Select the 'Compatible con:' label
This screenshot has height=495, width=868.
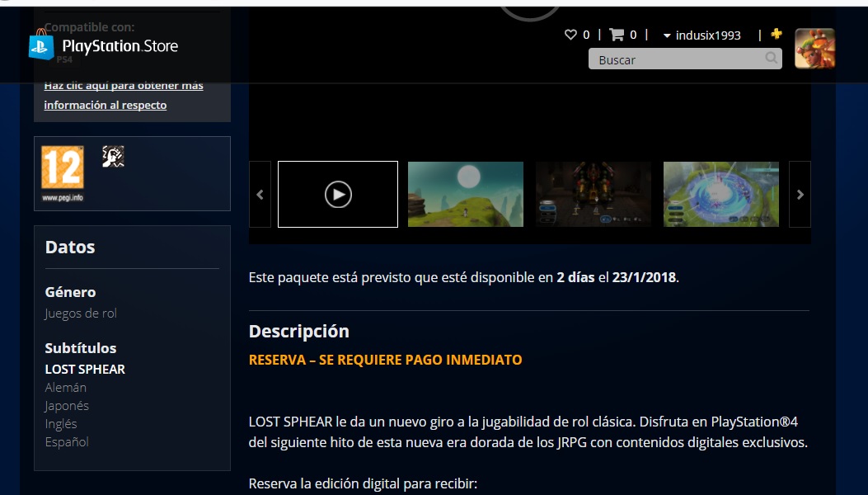pyautogui.click(x=90, y=26)
